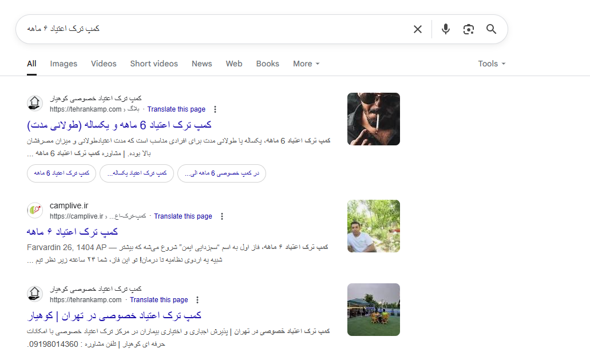
Task: Click into the search query input field
Action: (215, 29)
